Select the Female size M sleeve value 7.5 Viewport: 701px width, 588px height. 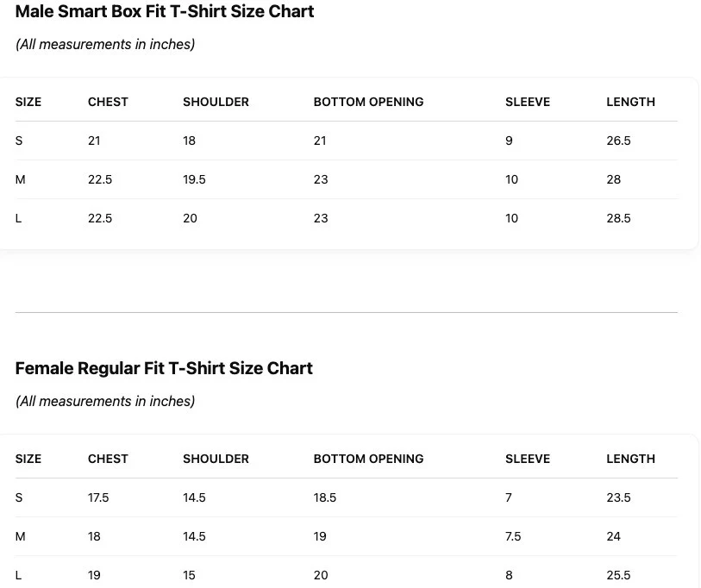513,536
